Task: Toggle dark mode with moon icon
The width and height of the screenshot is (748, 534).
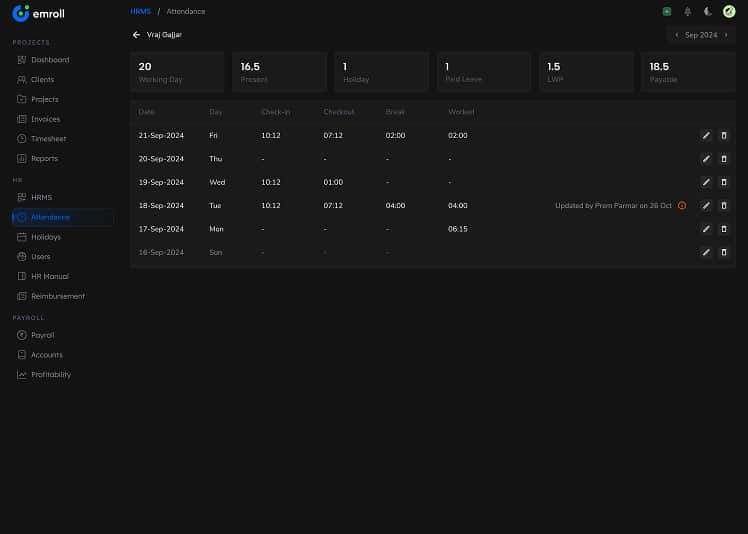Action: coord(708,11)
